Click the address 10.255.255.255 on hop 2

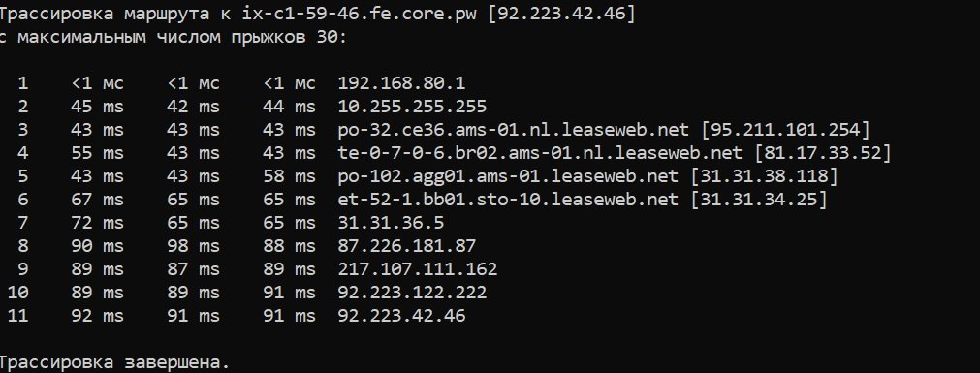(x=412, y=107)
